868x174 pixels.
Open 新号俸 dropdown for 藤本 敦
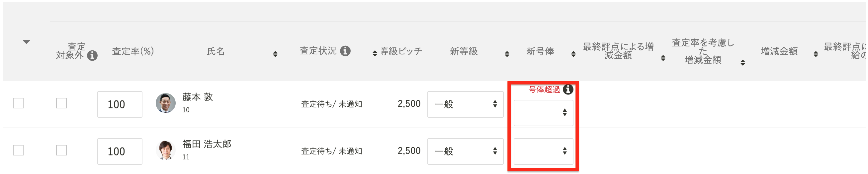tap(543, 113)
